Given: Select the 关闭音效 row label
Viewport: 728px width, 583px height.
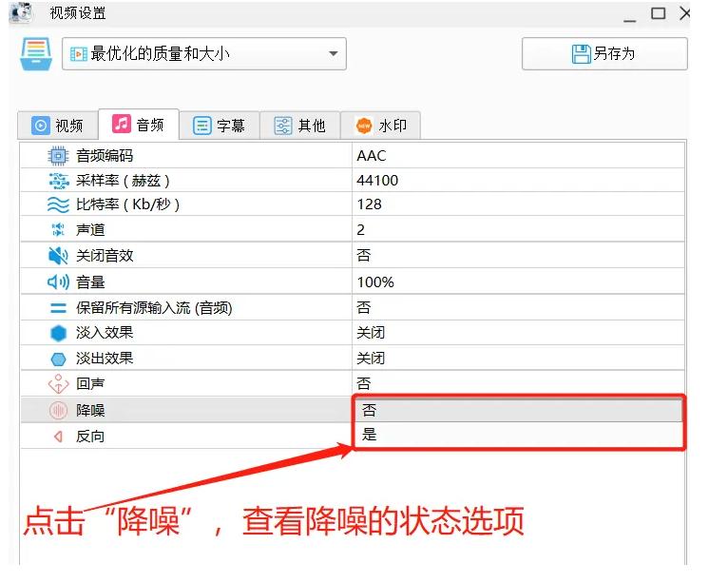Looking at the screenshot, I should coord(105,256).
